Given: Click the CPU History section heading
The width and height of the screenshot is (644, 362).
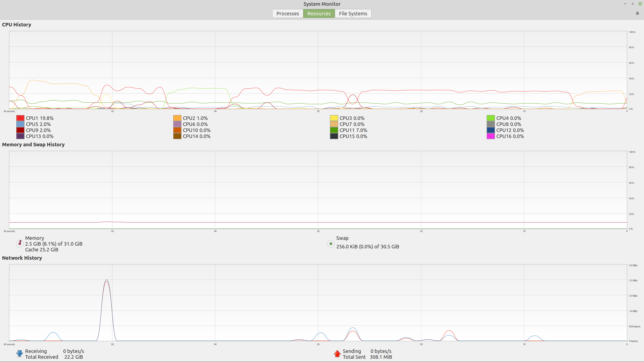Looking at the screenshot, I should coord(17,25).
